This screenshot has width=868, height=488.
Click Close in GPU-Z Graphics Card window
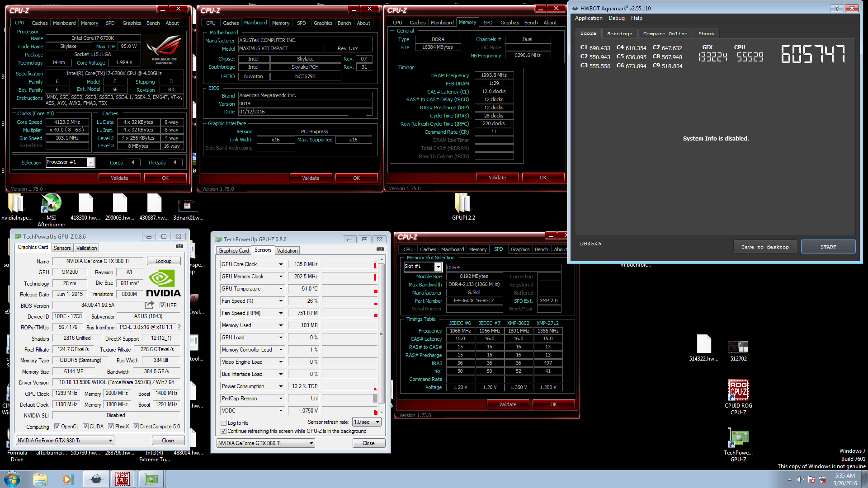168,441
